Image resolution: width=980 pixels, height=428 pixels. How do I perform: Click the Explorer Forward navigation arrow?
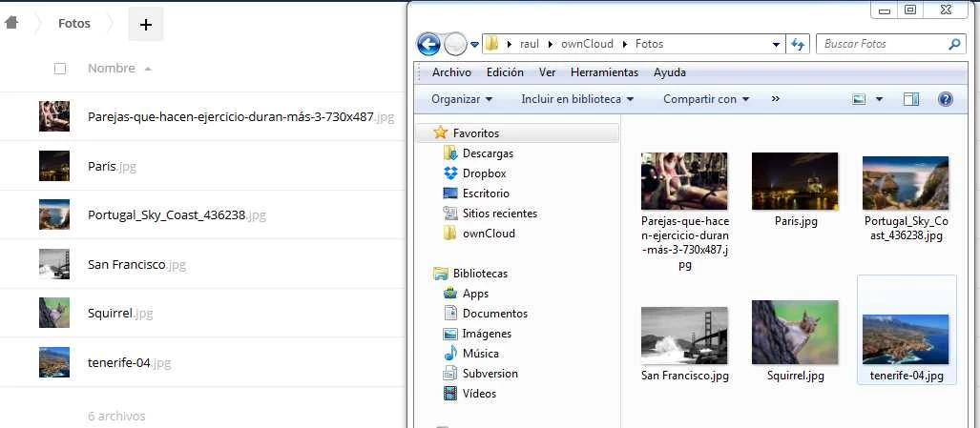coord(455,44)
